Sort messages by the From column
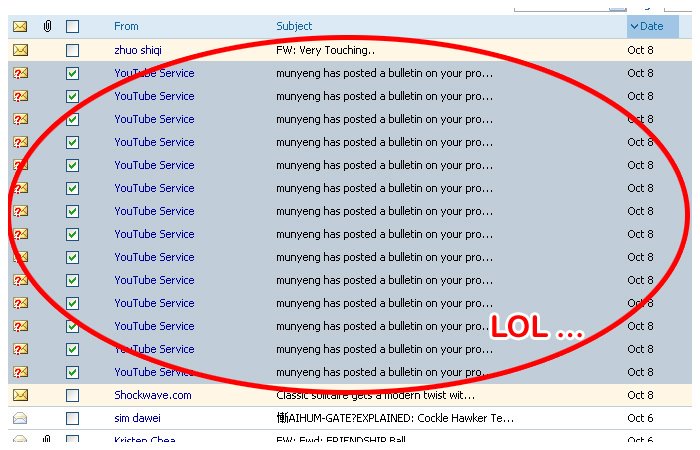Image resolution: width=700 pixels, height=450 pixels. 126,26
